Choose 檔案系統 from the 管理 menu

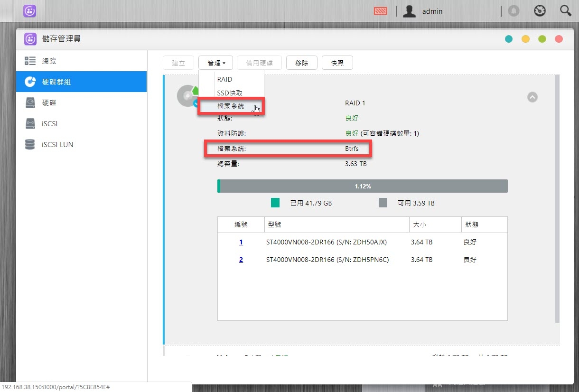[231, 106]
